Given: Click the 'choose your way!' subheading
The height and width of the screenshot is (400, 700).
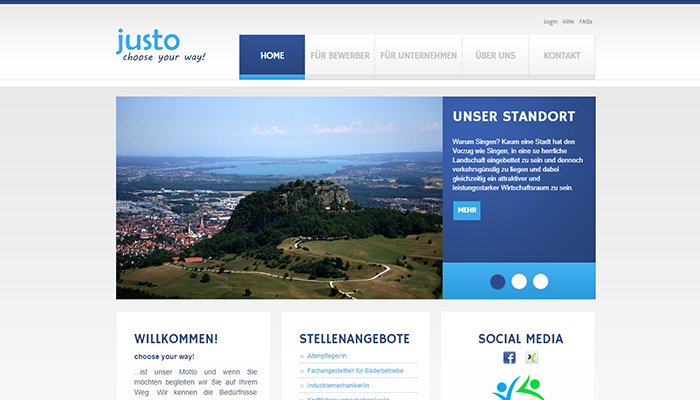Looking at the screenshot, I should pos(164,357).
